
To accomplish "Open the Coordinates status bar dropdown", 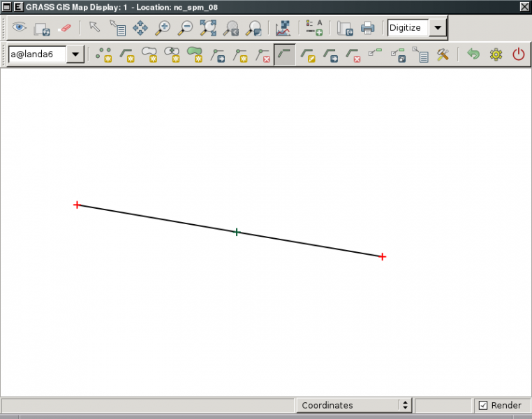I will (405, 405).
